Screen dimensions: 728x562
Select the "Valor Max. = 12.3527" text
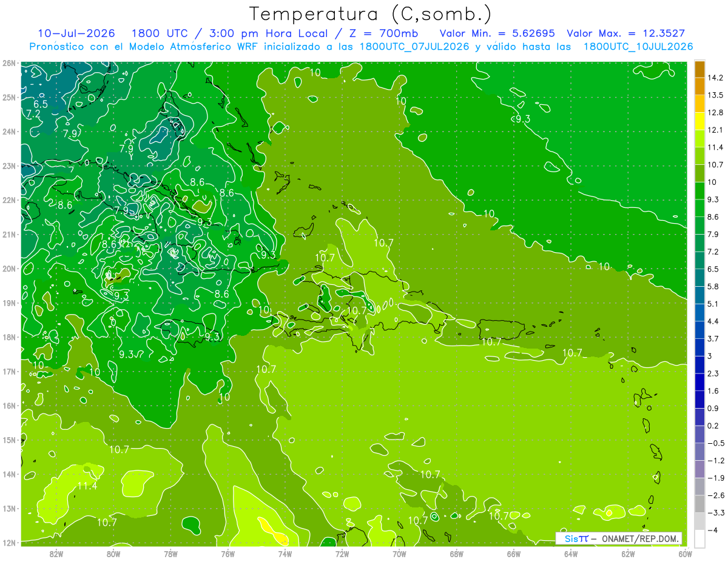click(626, 33)
